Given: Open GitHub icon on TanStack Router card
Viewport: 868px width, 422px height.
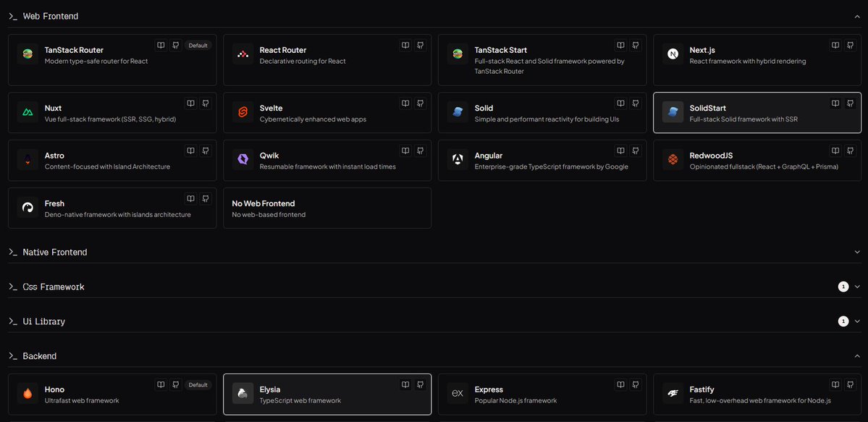Looking at the screenshot, I should 175,46.
